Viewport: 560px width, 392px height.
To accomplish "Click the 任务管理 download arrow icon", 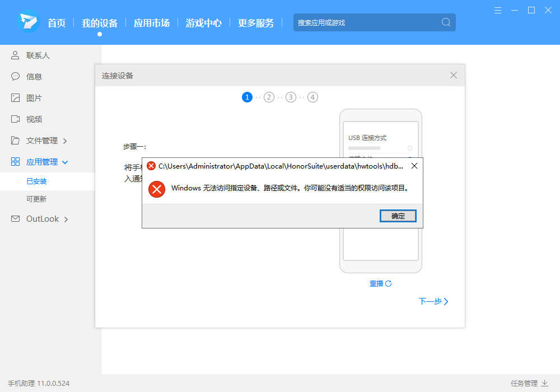I will click(544, 383).
